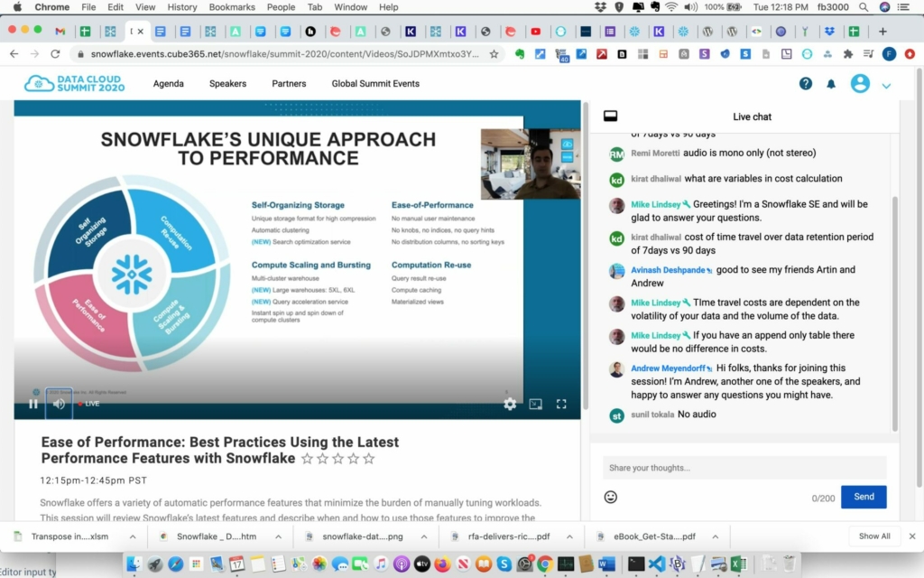Send the chat message
This screenshot has height=578, width=924.
[x=864, y=497]
